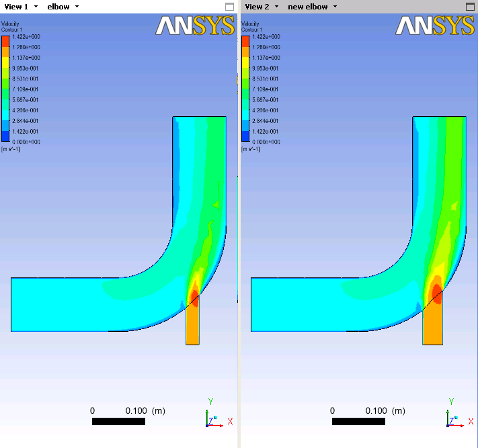The image size is (478, 448).
Task: Maximize the View 1 viewport icon
Action: coord(229,7)
